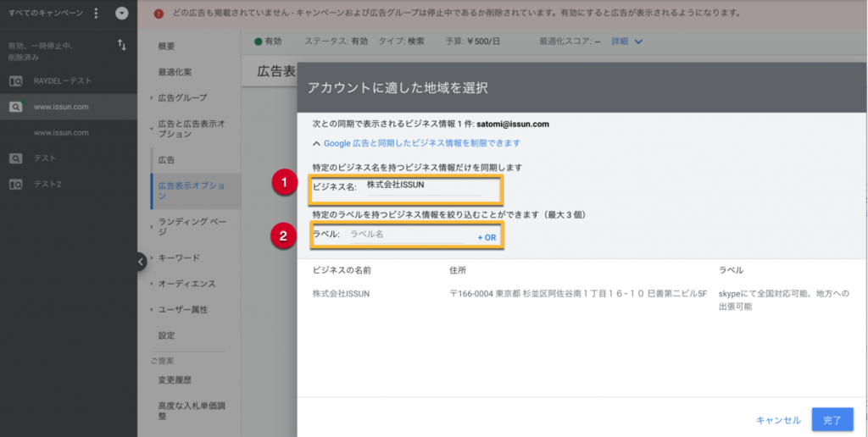Open the three-dot menu beside すべてのキャンペーン
868x437 pixels.
click(x=97, y=14)
